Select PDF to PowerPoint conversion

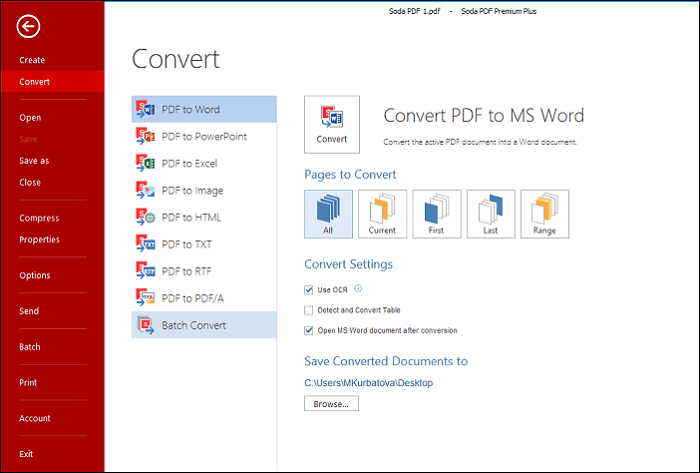pyautogui.click(x=203, y=136)
